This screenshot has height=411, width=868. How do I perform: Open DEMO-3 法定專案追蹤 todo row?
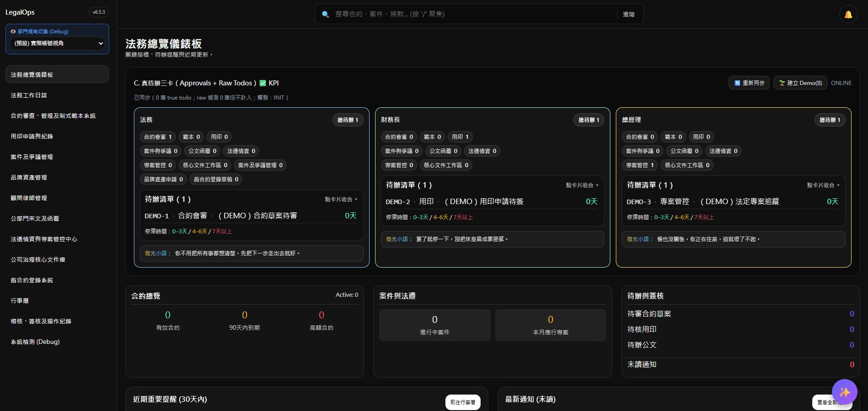click(x=733, y=201)
